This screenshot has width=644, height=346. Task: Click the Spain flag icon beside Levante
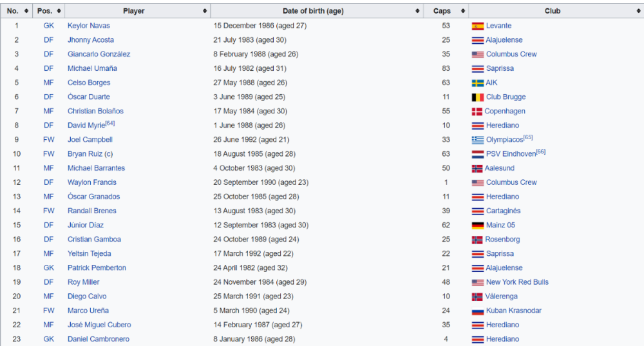tap(477, 26)
